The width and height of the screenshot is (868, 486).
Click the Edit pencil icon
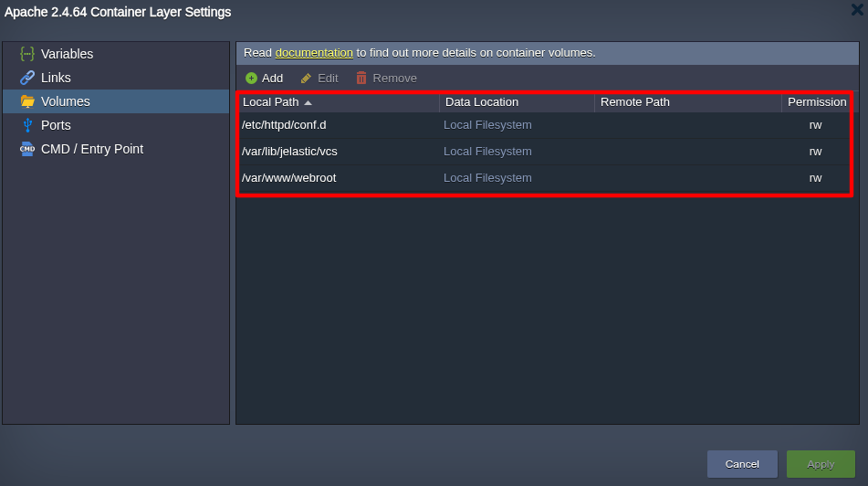pyautogui.click(x=306, y=79)
